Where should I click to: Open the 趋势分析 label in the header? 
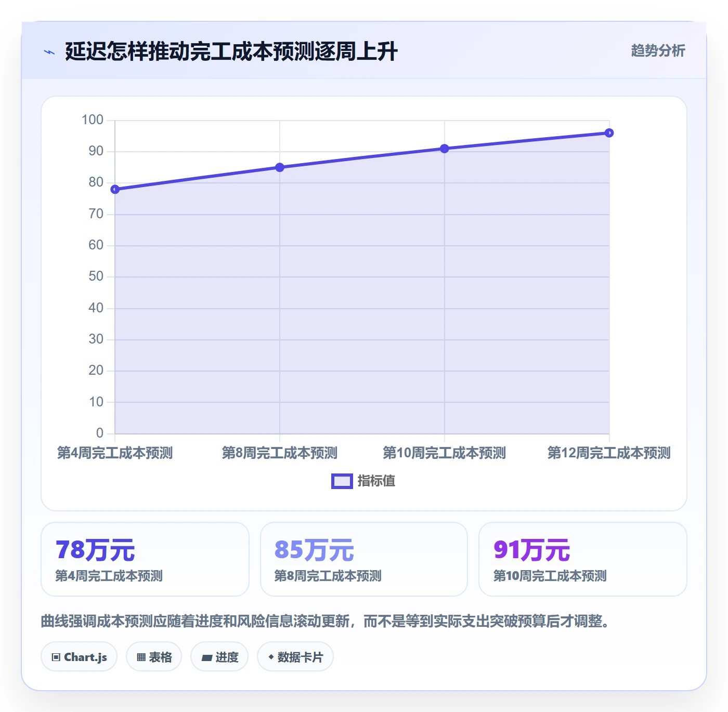tap(658, 50)
